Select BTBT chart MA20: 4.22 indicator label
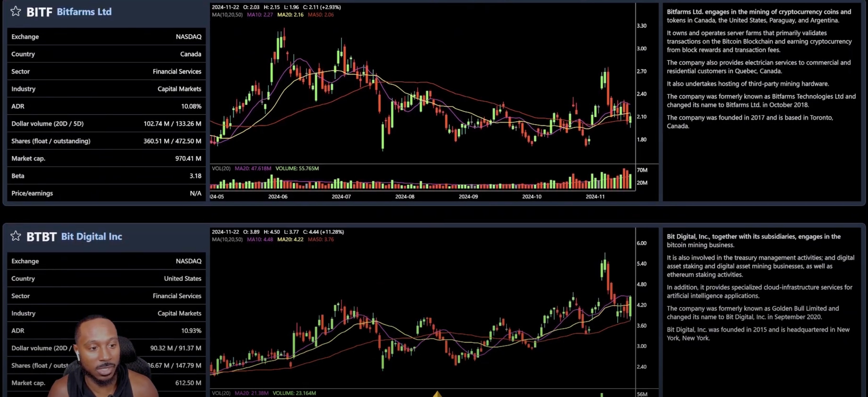Screen dimensions: 868x397 (290, 240)
